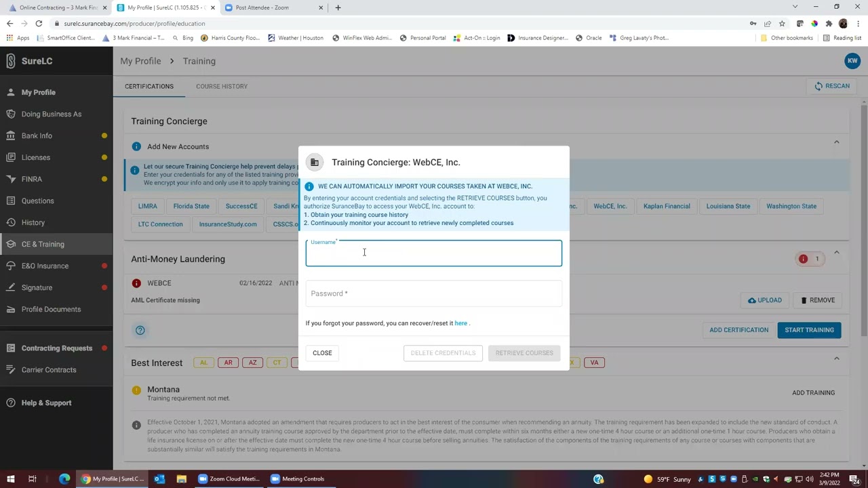The width and height of the screenshot is (868, 488).
Task: Click the red alert counter badge
Action: click(x=810, y=259)
